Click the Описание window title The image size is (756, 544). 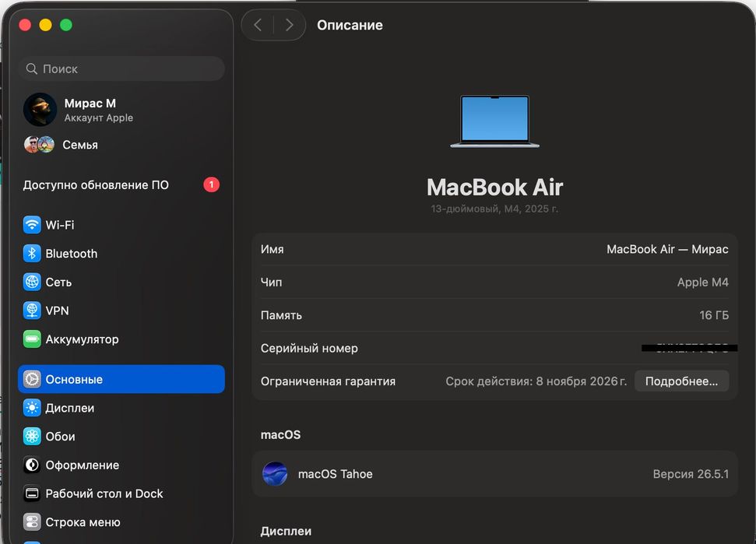pyautogui.click(x=350, y=25)
